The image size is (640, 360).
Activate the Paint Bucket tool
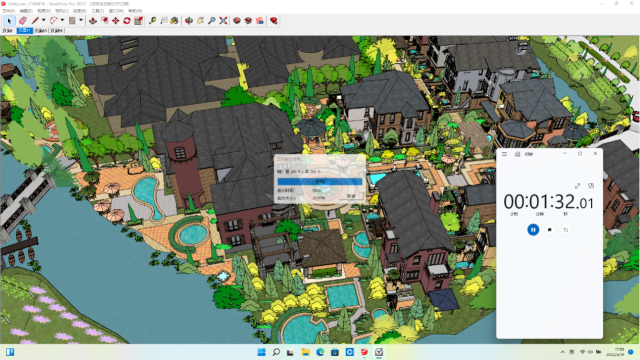(175, 20)
